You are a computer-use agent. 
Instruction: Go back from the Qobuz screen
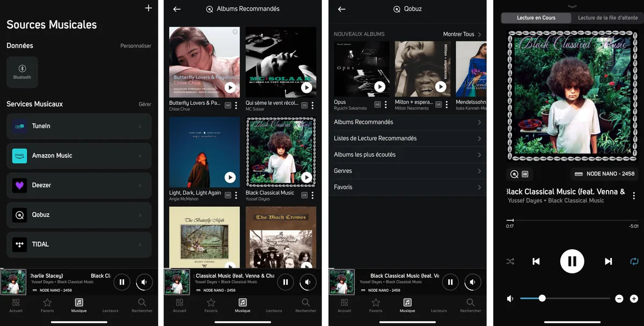tap(342, 9)
